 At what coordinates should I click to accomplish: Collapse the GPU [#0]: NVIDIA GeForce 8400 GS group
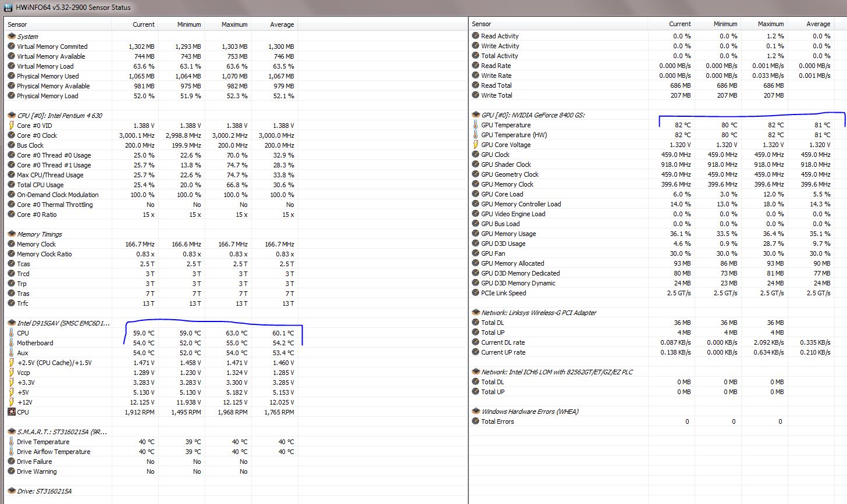coord(476,115)
